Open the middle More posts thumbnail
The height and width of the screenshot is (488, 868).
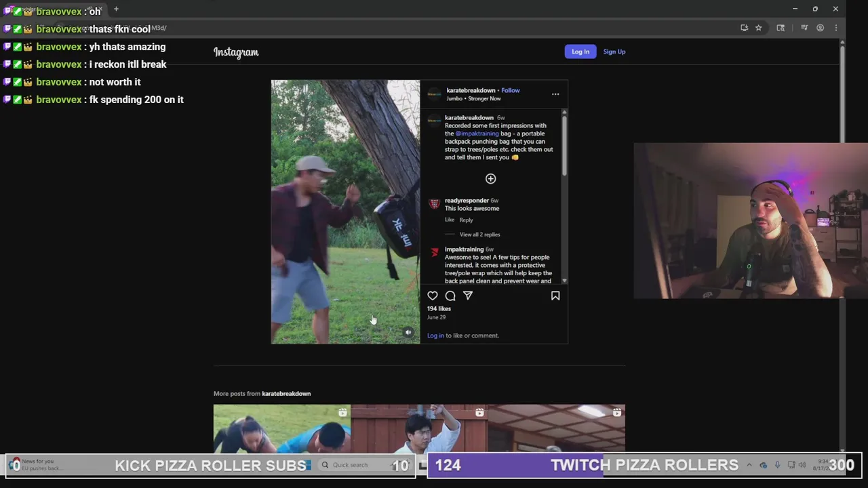(419, 428)
